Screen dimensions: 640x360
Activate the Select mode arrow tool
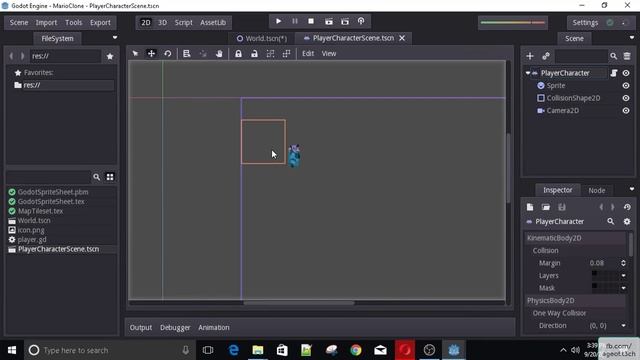click(x=135, y=53)
